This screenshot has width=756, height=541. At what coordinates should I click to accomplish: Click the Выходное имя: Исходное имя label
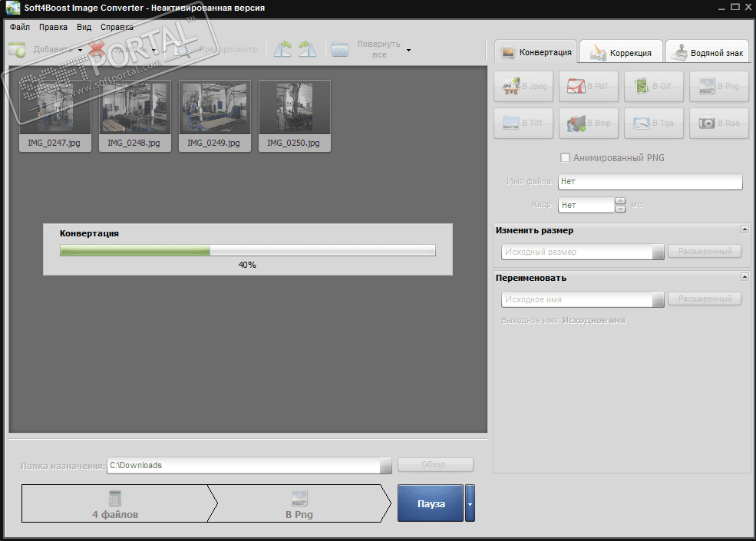563,321
